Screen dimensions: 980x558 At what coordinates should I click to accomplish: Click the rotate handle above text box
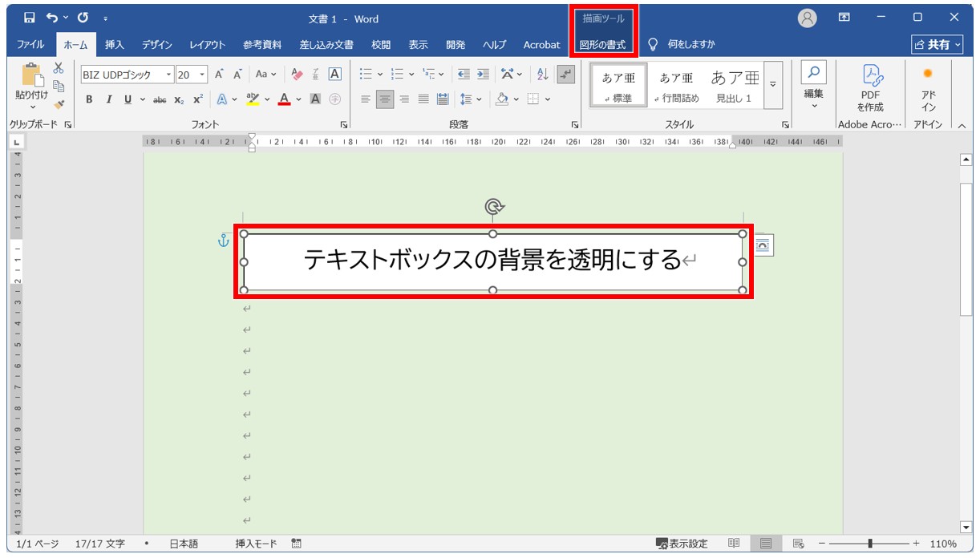tap(493, 207)
